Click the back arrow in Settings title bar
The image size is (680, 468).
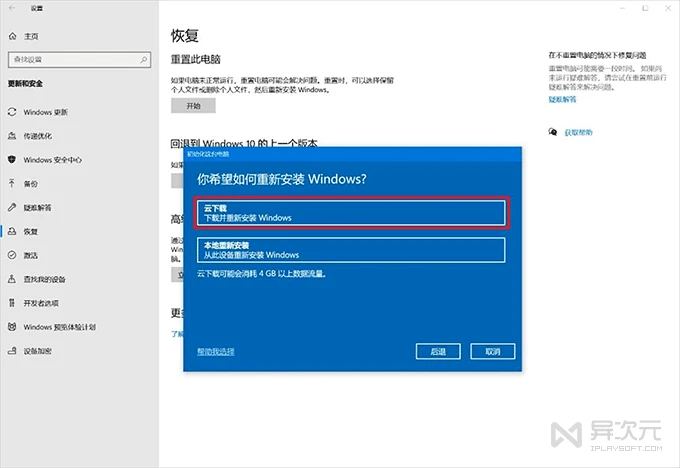(x=12, y=8)
